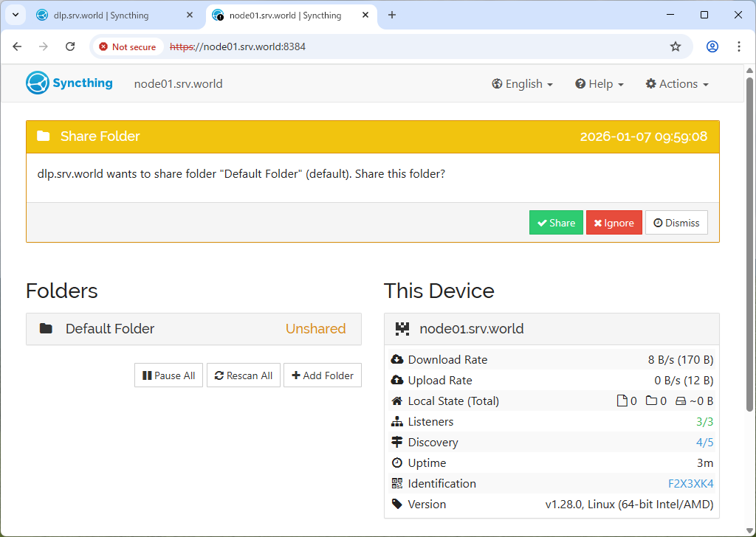Open the Actions dropdown menu
The image size is (756, 537).
coord(677,84)
